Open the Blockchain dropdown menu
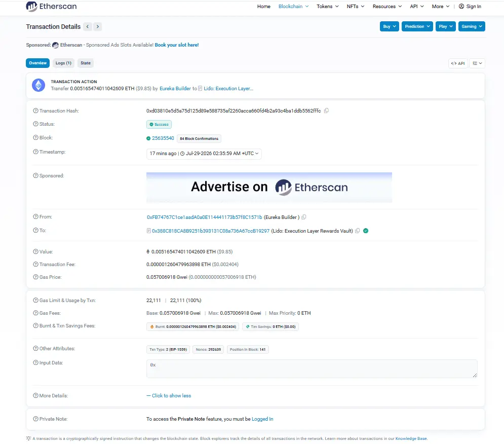 coord(293,7)
